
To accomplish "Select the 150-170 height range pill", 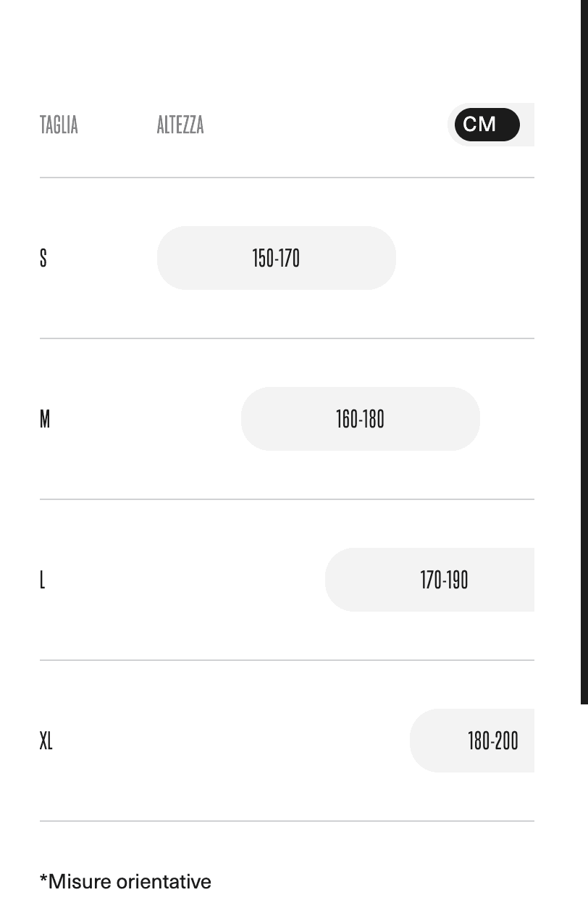I will [276, 258].
